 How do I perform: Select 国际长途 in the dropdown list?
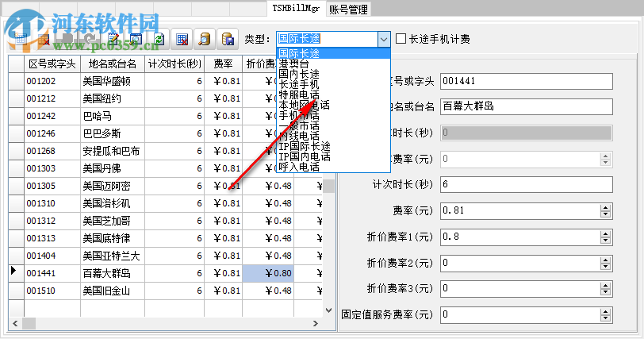click(x=333, y=53)
